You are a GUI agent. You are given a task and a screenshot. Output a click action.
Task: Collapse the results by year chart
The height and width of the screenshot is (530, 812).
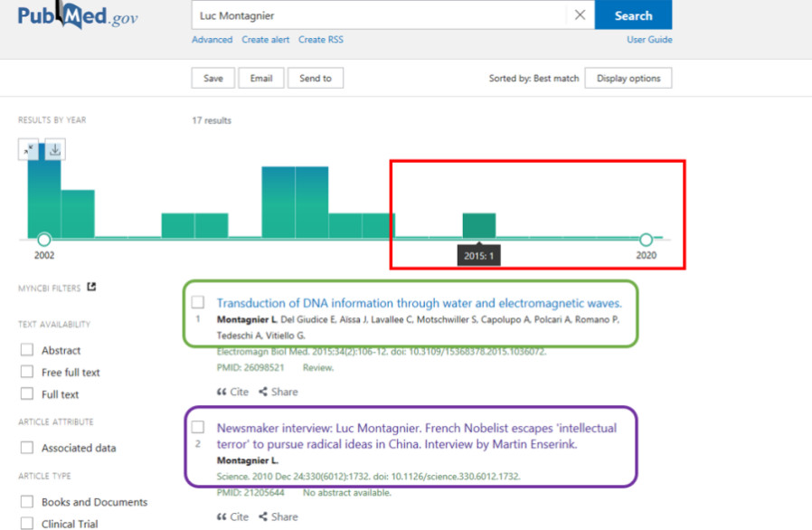click(x=29, y=150)
